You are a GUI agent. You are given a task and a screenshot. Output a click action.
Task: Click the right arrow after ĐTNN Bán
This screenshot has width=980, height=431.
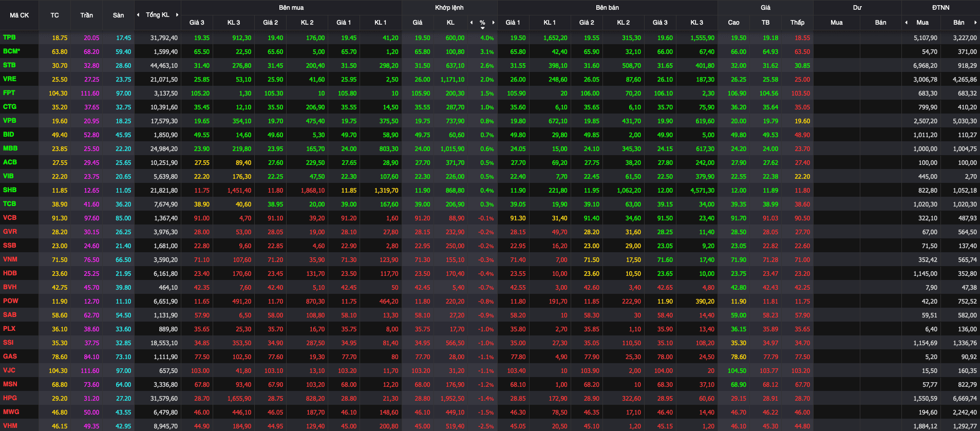(x=975, y=22)
